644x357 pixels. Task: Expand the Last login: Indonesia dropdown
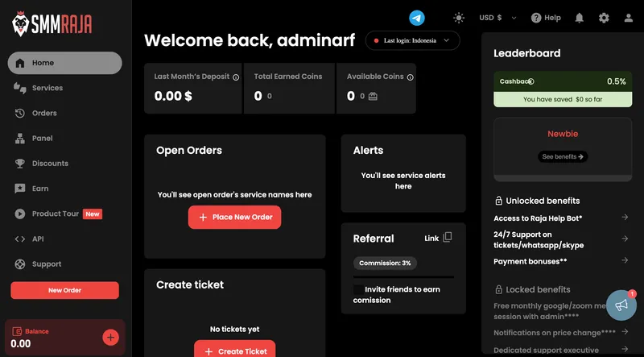[x=412, y=41]
